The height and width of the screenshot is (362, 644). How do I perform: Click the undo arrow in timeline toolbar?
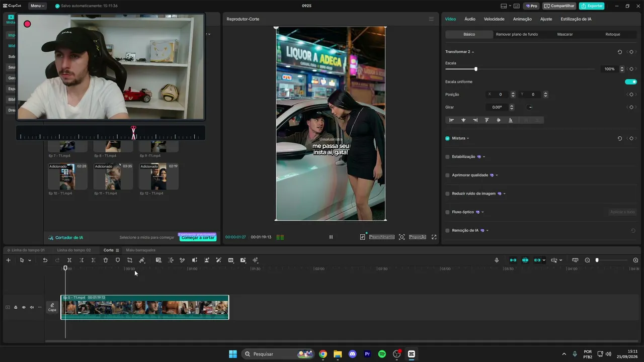(x=45, y=260)
